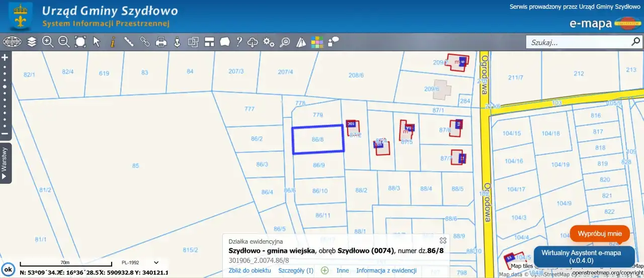Select the highlighted parcel 86/8
This screenshot has width=644, height=278.
318,140
